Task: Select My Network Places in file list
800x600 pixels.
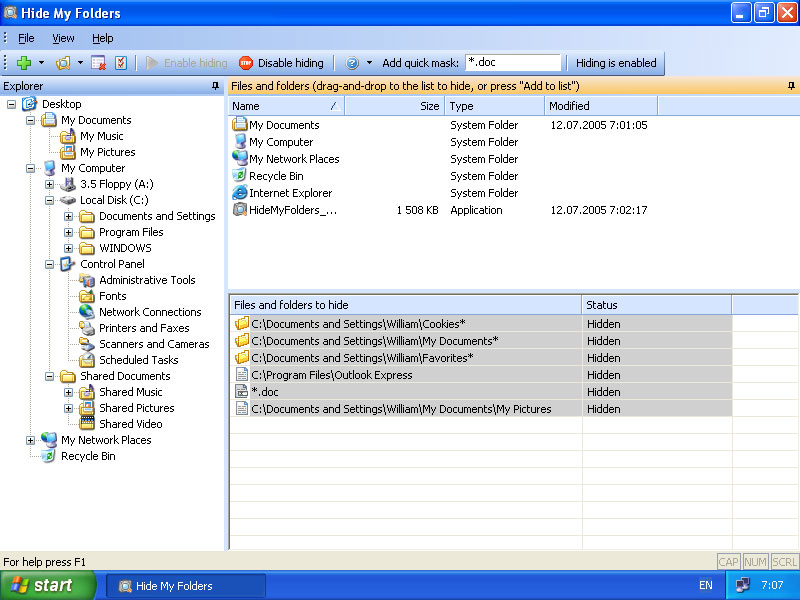Action: [x=294, y=159]
